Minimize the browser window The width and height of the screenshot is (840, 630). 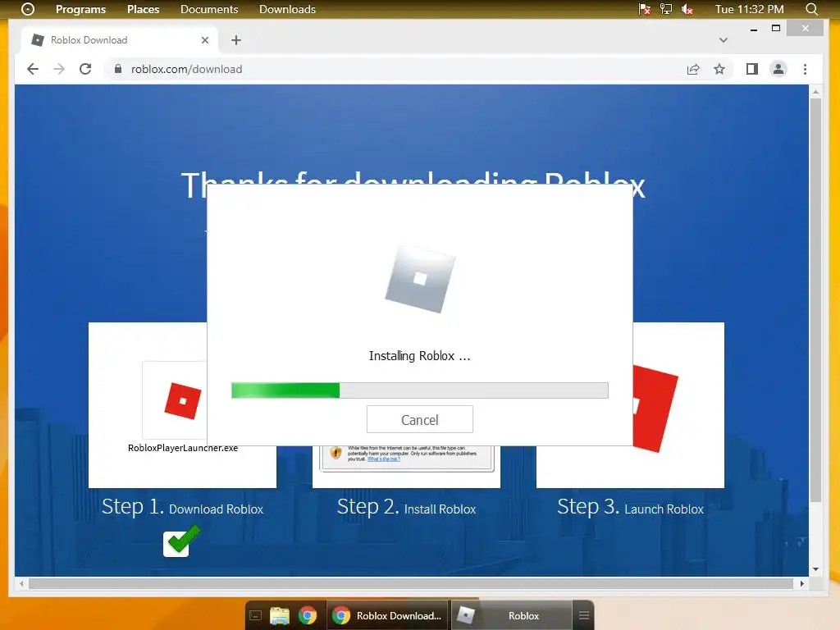point(754,29)
